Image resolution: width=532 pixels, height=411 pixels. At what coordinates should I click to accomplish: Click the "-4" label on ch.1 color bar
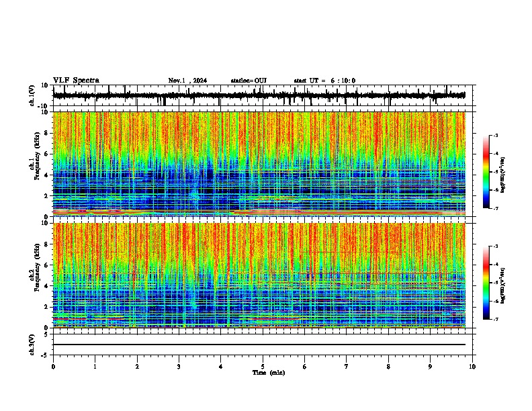496,154
